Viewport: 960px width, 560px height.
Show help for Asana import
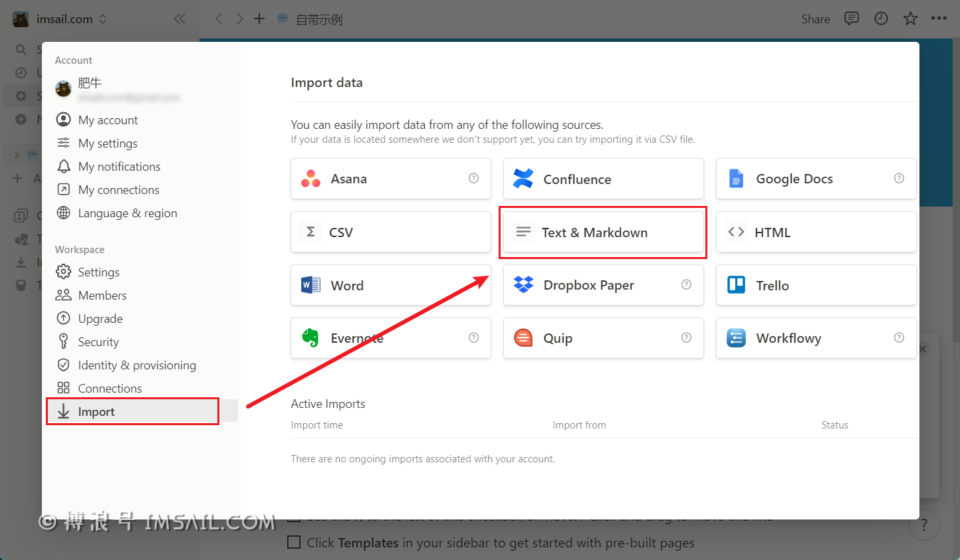tap(473, 178)
